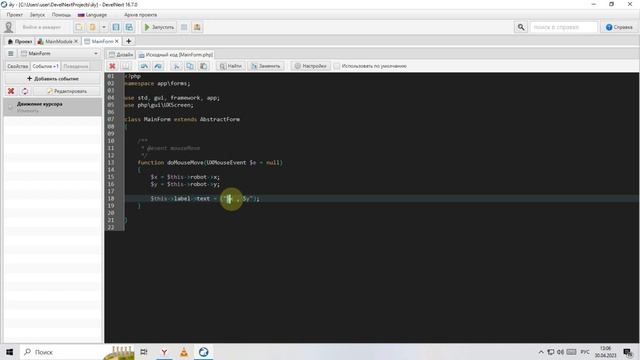The height and width of the screenshot is (360, 640).
Task: Click the hamburger list icon beside MainForm combo
Action: (x=11, y=53)
